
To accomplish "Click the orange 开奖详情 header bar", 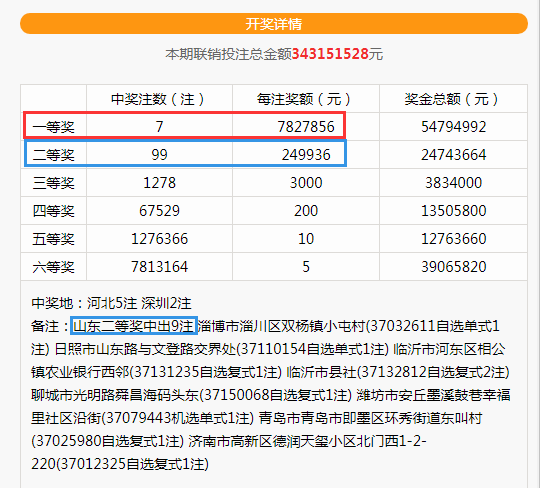I will click(274, 23).
